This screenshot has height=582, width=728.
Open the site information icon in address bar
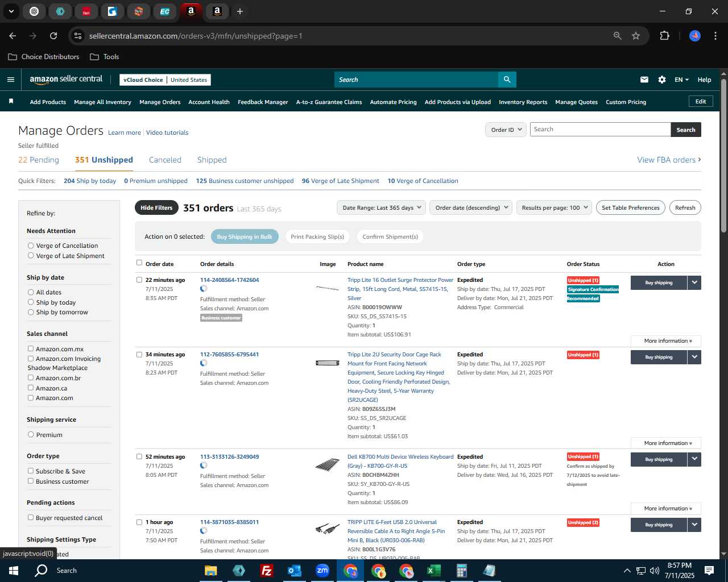click(78, 36)
